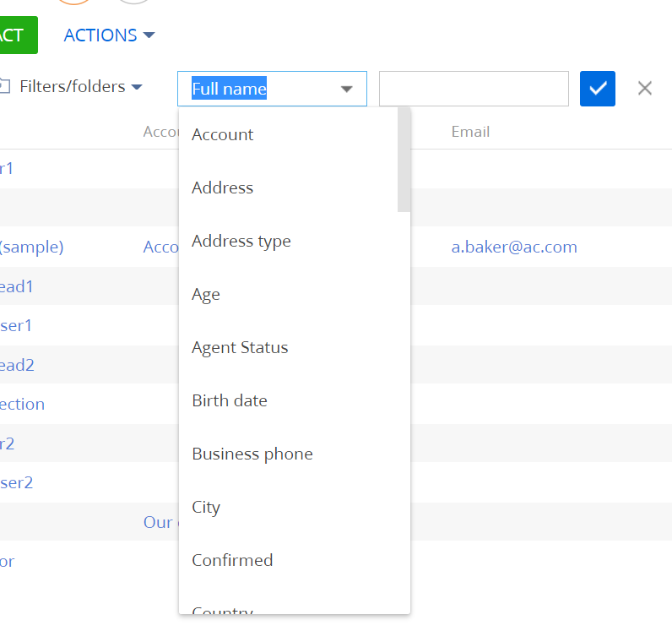Open the contact ending in ser1
This screenshot has width=672, height=631.
(16, 325)
